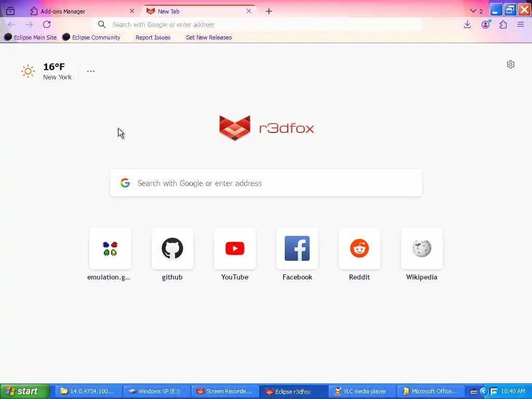Switch to Windows XP (E:) taskbar item
The width and height of the screenshot is (532, 399).
point(156,392)
